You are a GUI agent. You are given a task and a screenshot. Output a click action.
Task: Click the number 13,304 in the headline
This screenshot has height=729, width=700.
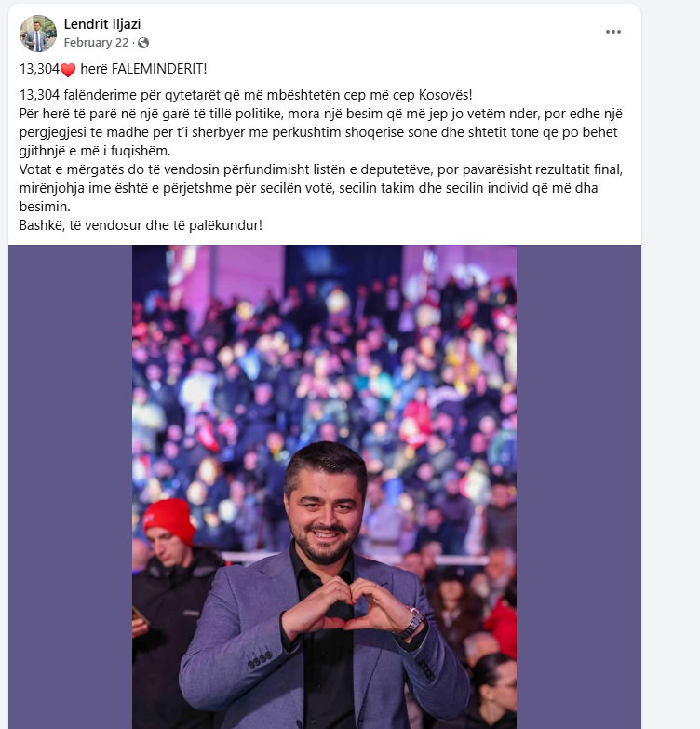pyautogui.click(x=39, y=70)
